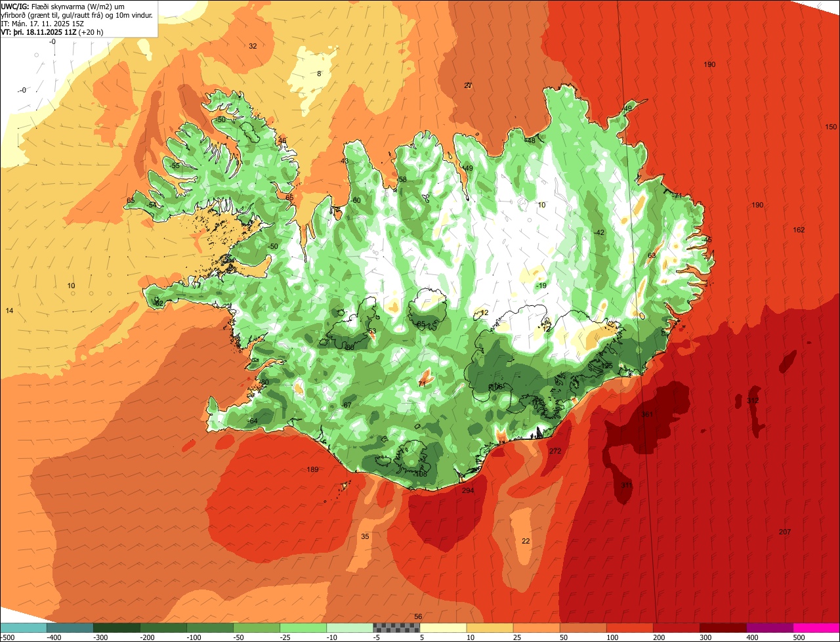840x642 pixels.
Task: Click map value '14' at the left edge
Action: click(x=9, y=310)
